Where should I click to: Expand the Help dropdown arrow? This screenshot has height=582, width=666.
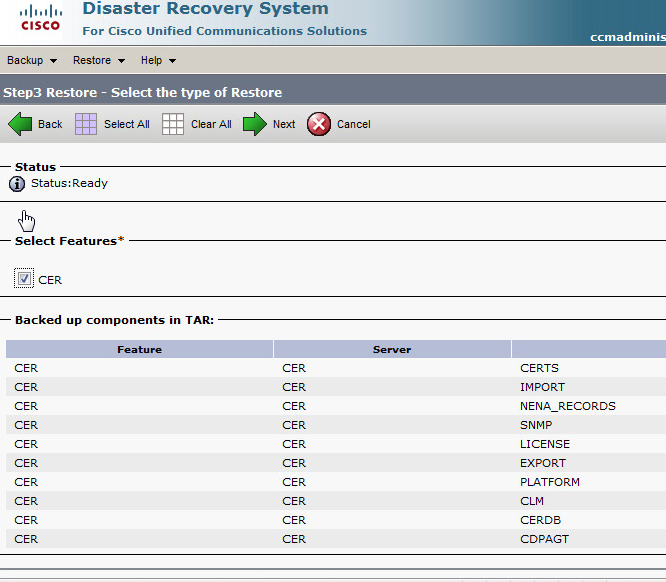click(x=172, y=61)
